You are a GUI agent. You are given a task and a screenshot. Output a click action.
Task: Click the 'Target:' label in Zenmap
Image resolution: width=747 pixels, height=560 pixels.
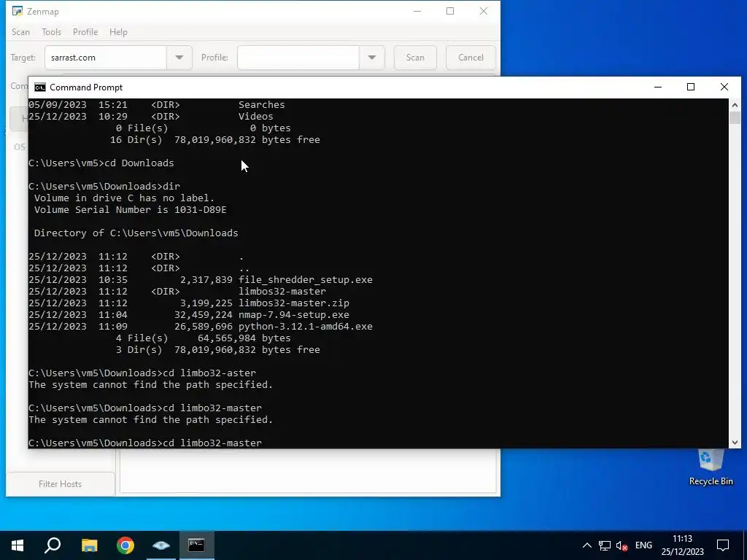coord(23,58)
